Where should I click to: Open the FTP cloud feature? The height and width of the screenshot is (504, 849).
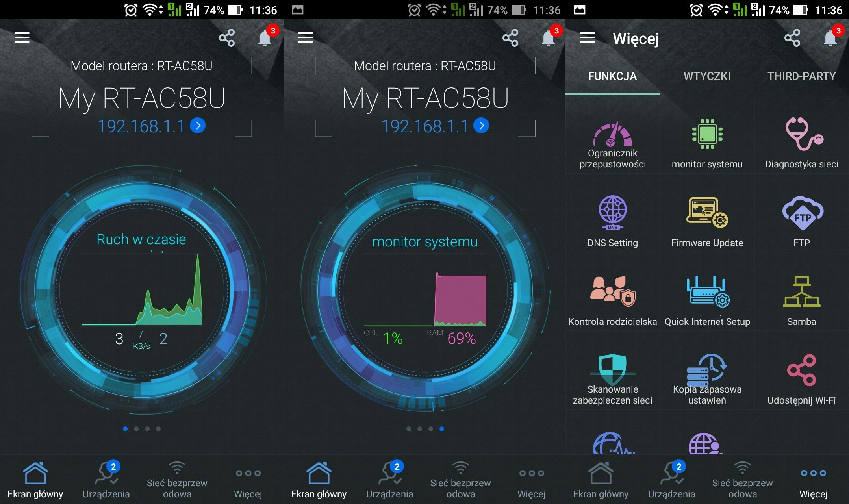(802, 222)
